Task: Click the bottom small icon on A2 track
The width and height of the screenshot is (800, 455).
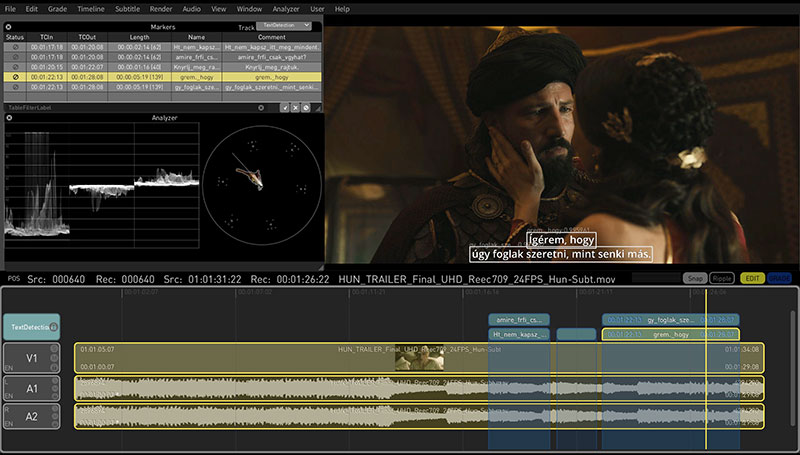Action: (54, 424)
